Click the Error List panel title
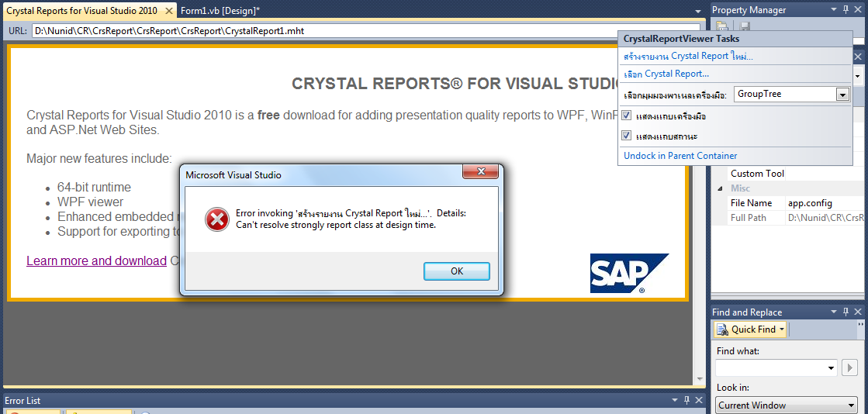 [x=22, y=401]
